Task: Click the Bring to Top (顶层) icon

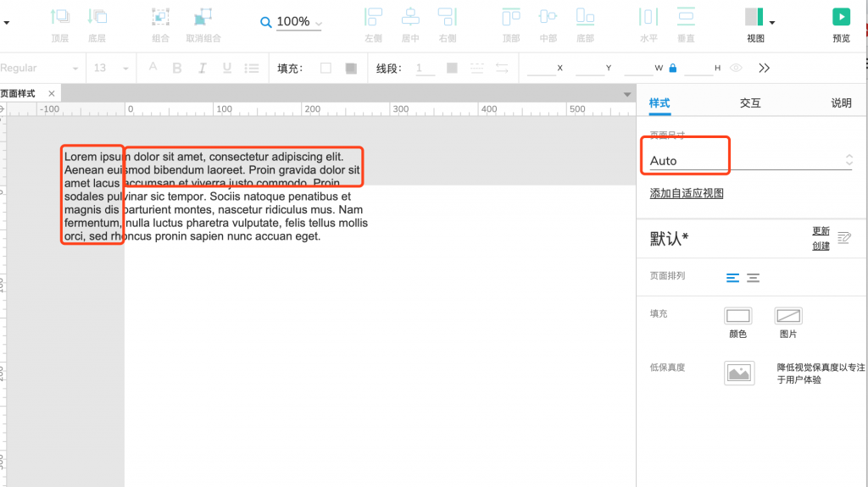Action: click(60, 17)
